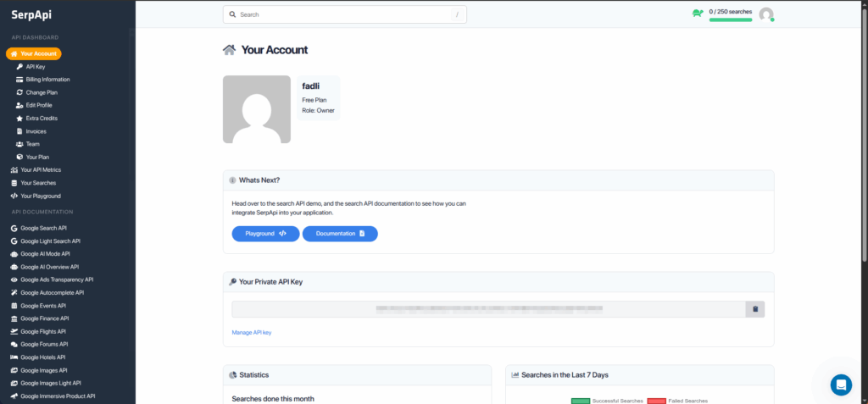Viewport: 868px width, 404px height.
Task: Click the SerpApi logo in sidebar
Action: (31, 14)
